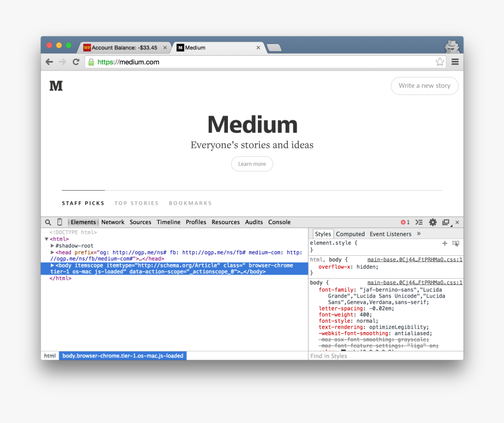Click the address bar showing medium.com

tap(265, 62)
